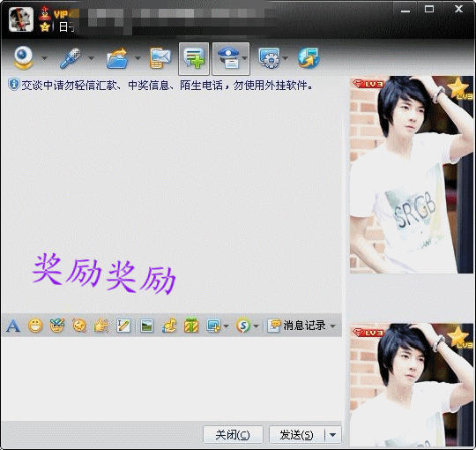Open font settings with the A icon

click(13, 326)
